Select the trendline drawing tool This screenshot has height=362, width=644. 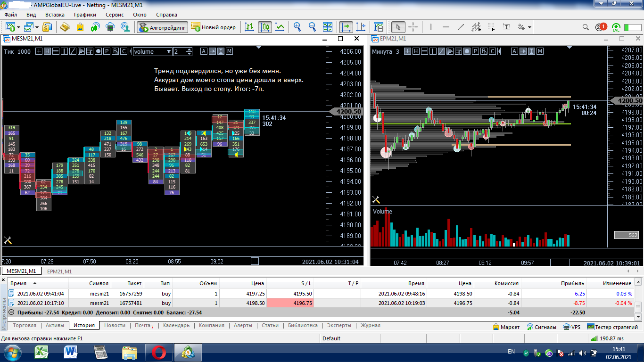[x=462, y=27]
